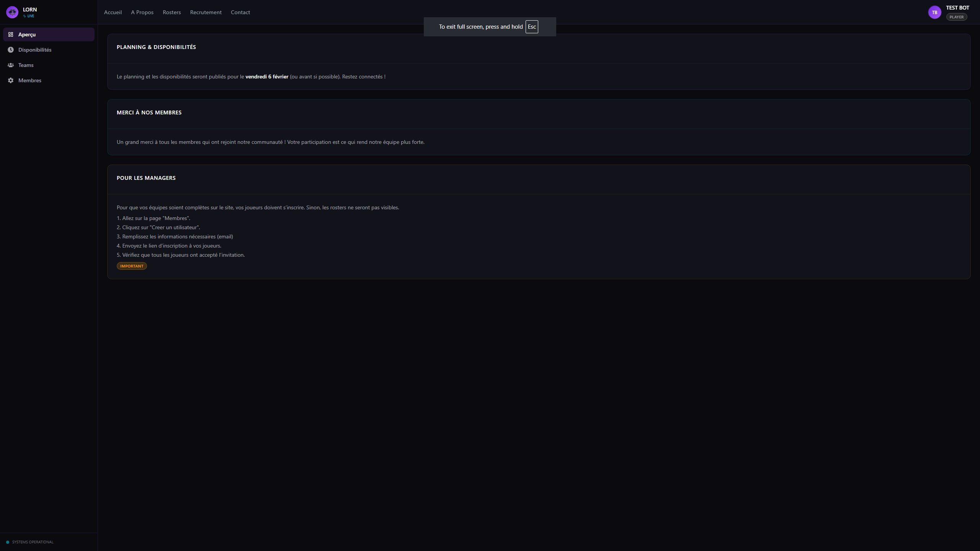Switch to the Rosters tab
980x551 pixels.
pyautogui.click(x=171, y=12)
